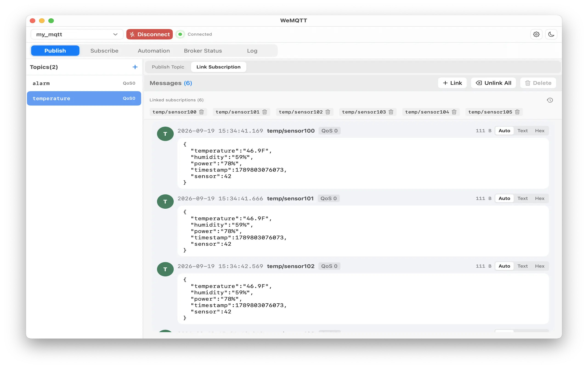Remove temp/sensor100 linked subscription via trash icon
This screenshot has width=588, height=368.
(x=201, y=112)
